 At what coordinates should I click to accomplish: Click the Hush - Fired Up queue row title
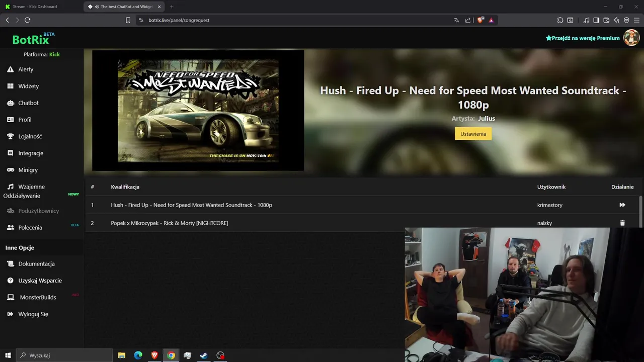click(191, 205)
